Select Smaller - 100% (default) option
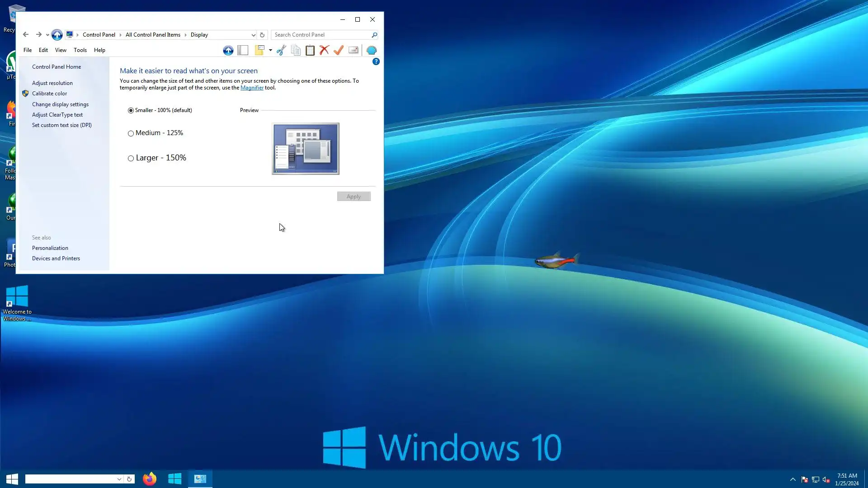Screen dimensions: 868x488 (x=131, y=111)
